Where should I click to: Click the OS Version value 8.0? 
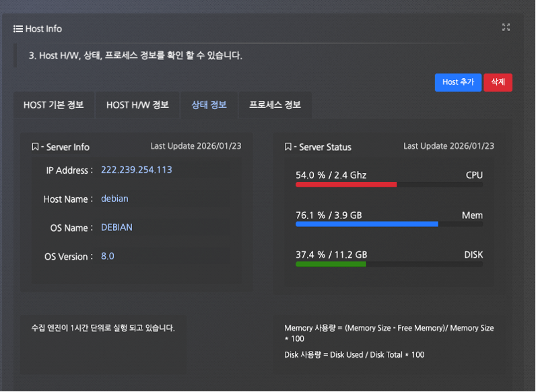tap(108, 257)
